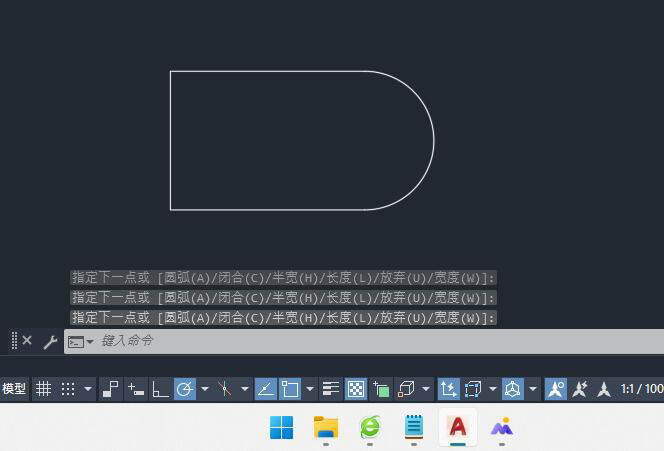Open Windows Start menu
This screenshot has height=451, width=664.
[x=282, y=428]
